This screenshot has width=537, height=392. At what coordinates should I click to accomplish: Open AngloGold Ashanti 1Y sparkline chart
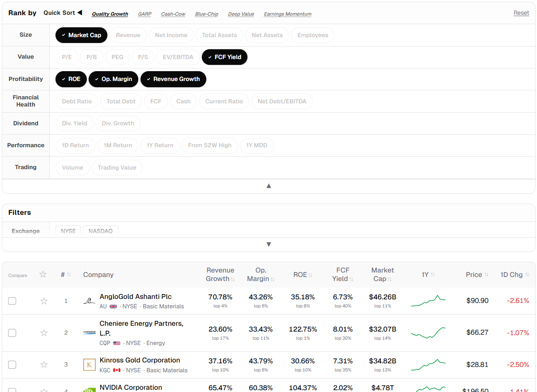[428, 301]
